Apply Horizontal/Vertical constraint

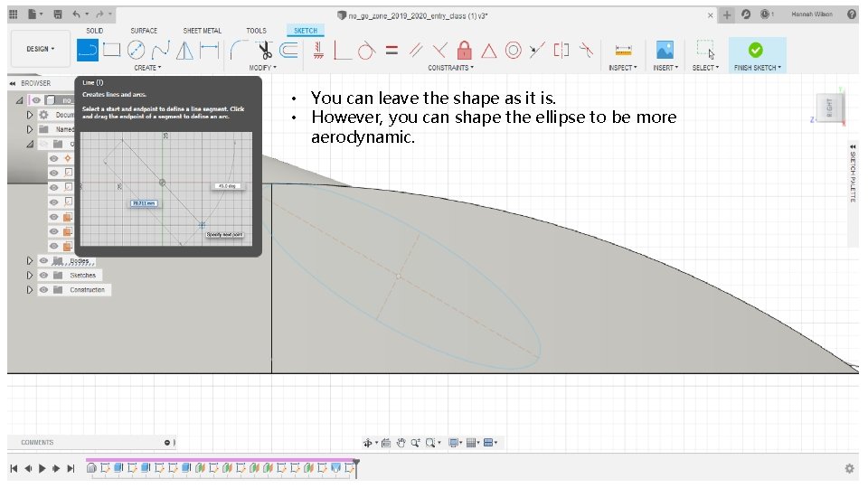click(x=318, y=51)
